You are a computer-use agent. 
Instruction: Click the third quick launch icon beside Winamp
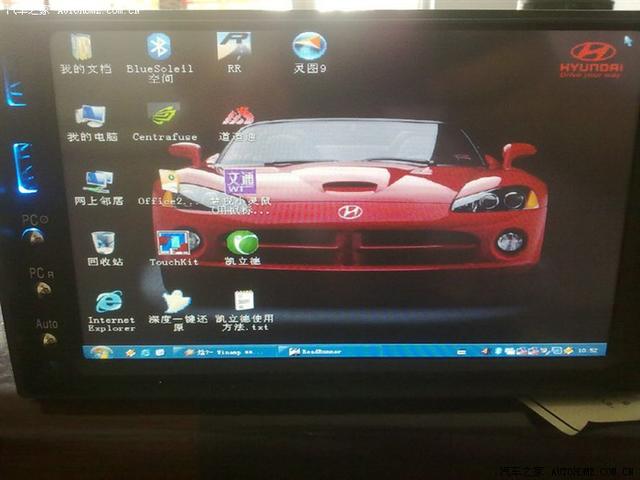point(160,352)
